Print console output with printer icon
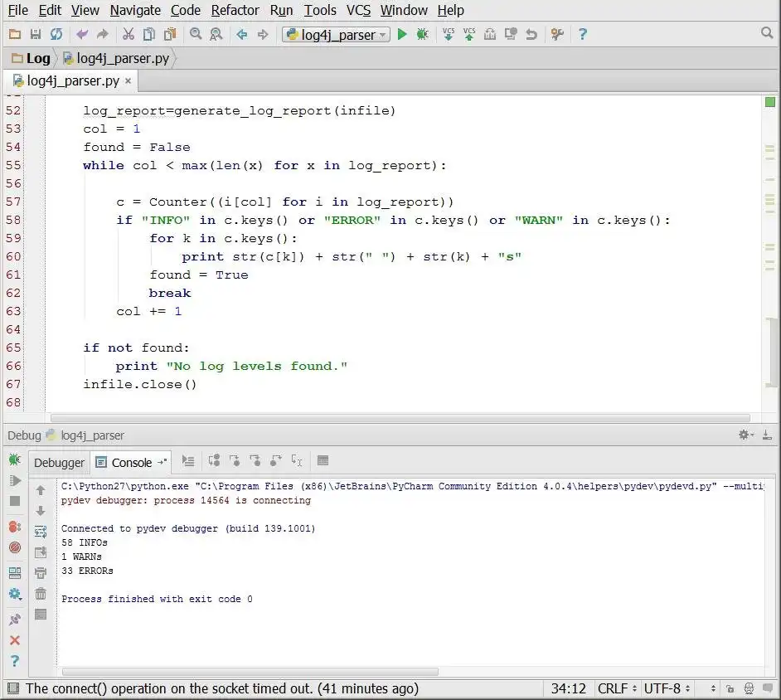 [41, 573]
